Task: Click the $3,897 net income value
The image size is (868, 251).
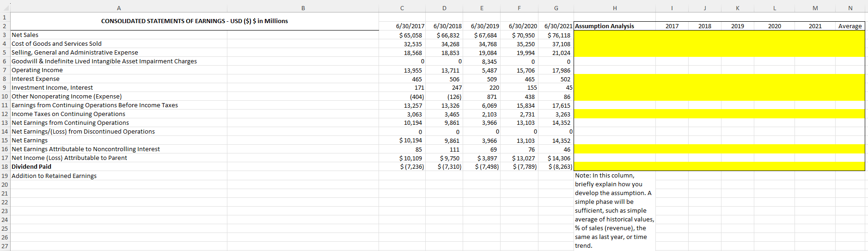Action: [x=481, y=158]
